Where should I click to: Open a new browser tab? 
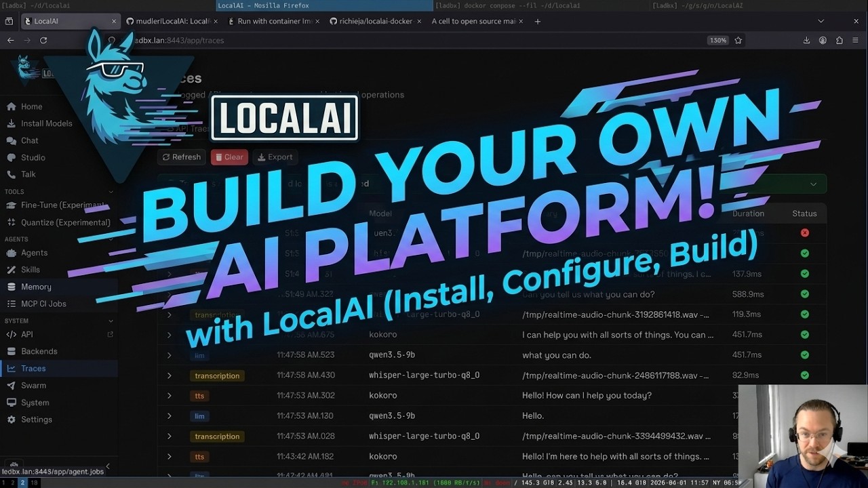[538, 21]
